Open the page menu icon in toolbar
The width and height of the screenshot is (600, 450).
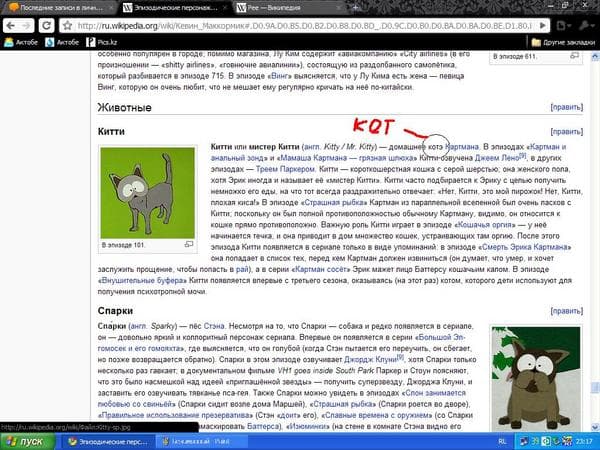[562, 26]
